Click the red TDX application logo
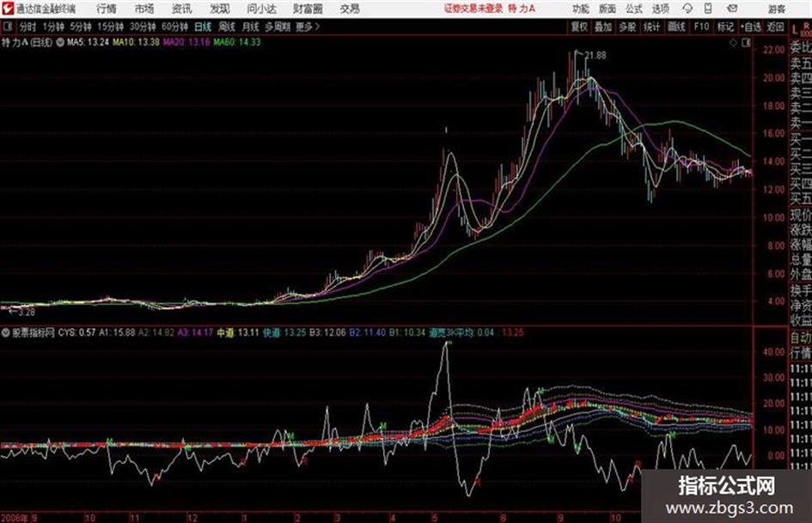The height and width of the screenshot is (523, 812). point(8,9)
